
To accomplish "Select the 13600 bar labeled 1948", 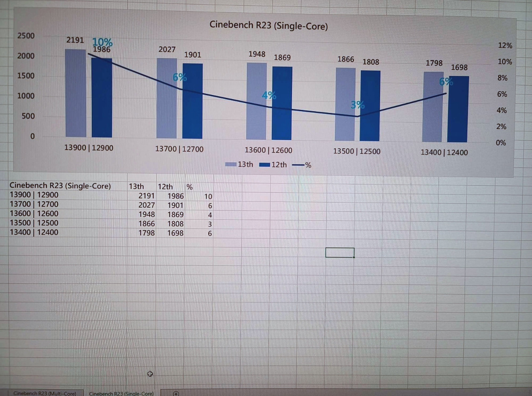I will pos(257,101).
